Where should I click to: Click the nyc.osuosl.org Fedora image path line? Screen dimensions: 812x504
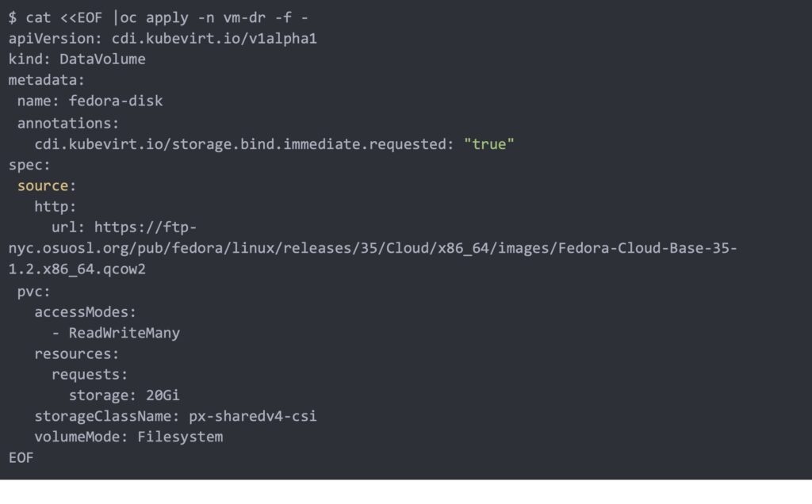click(373, 249)
